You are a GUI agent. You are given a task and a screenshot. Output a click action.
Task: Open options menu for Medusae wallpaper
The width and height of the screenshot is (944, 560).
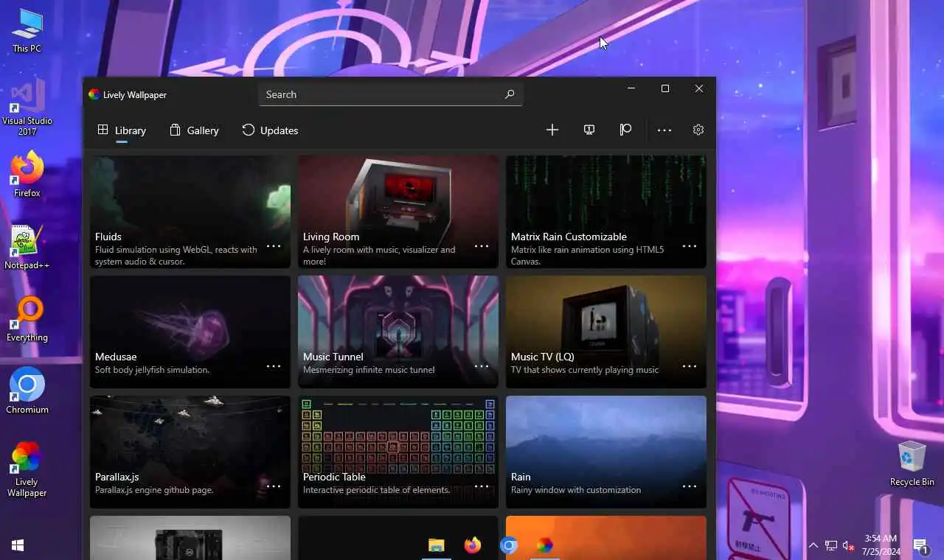coord(274,366)
